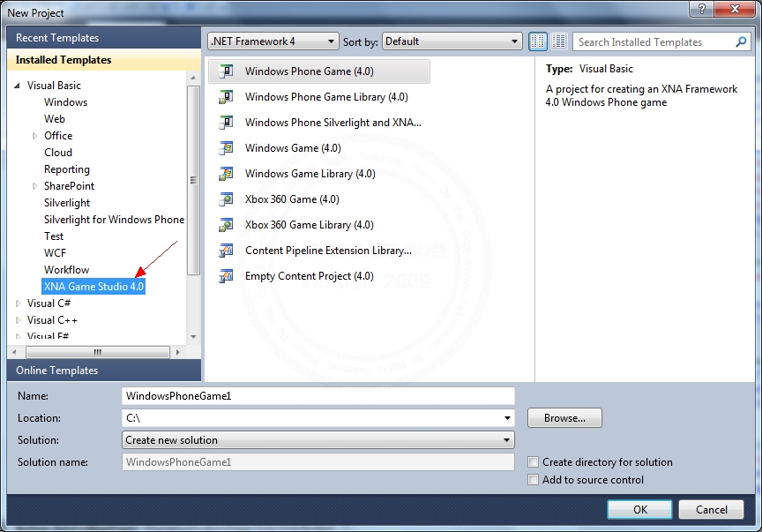762x532 pixels.
Task: Select the Web tree item
Action: (55, 119)
